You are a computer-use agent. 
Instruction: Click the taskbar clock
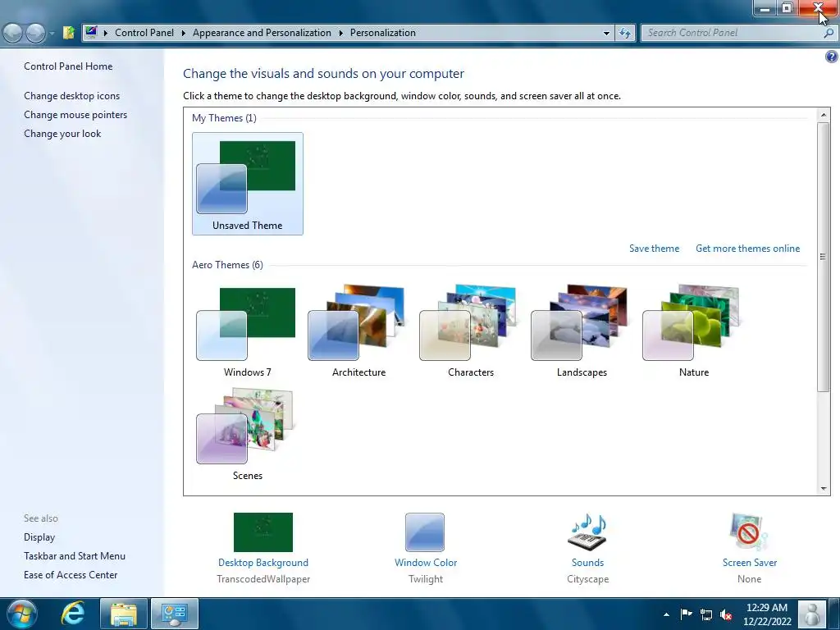click(767, 614)
